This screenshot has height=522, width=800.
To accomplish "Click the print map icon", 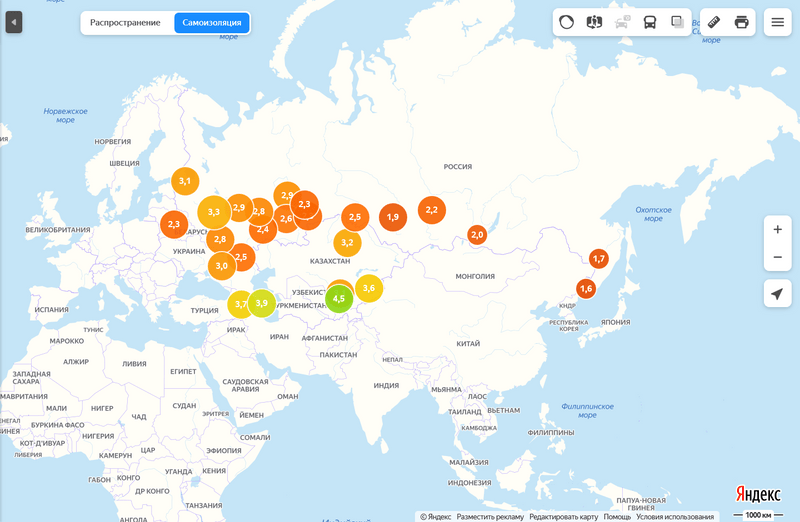I will click(741, 22).
